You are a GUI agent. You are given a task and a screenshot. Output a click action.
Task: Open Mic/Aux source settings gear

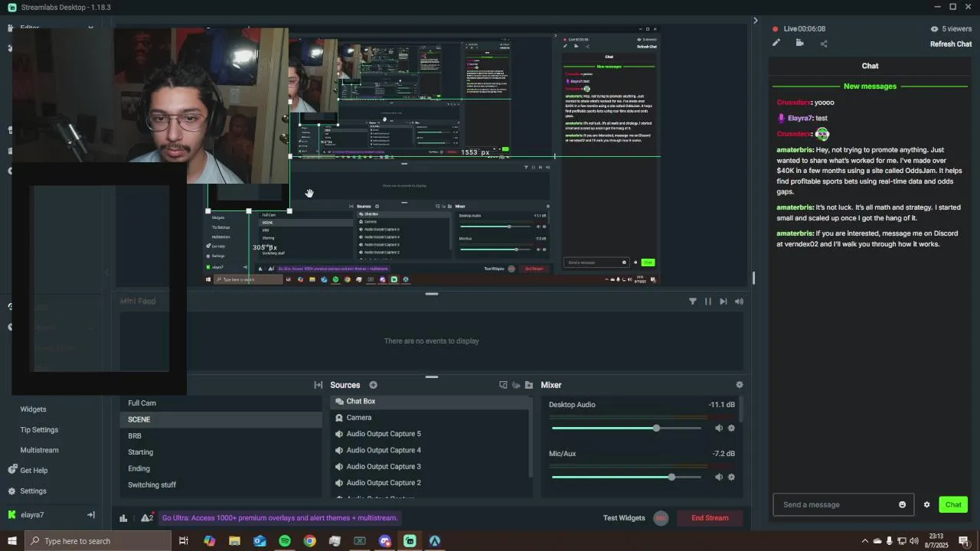(x=731, y=477)
